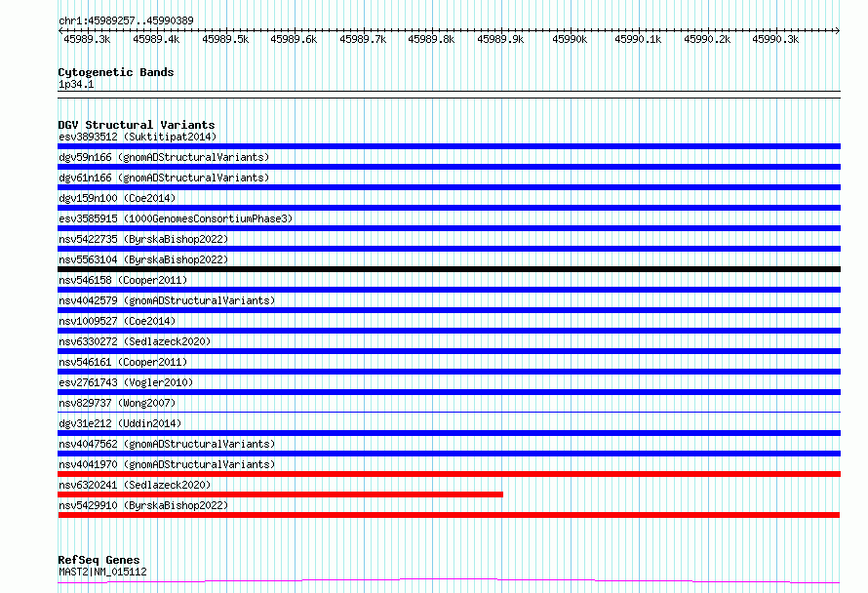Click the Cytogenetic Bands track title
Screen dimensions: 868x593
coord(116,72)
